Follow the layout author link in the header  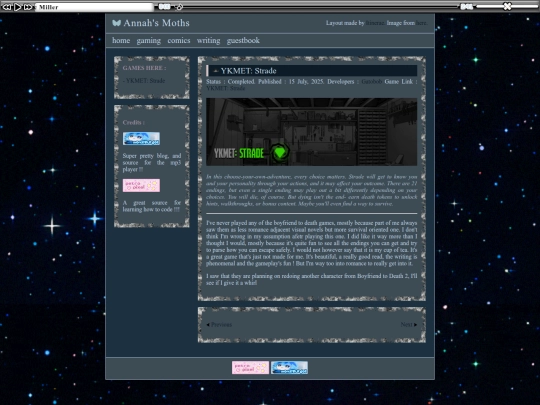pyautogui.click(x=375, y=23)
